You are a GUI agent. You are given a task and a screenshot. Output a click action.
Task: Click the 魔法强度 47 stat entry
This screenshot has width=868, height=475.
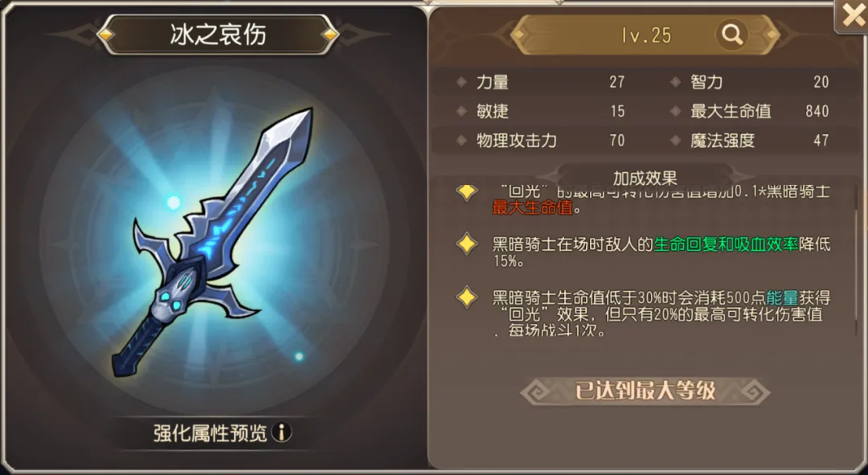(x=750, y=141)
